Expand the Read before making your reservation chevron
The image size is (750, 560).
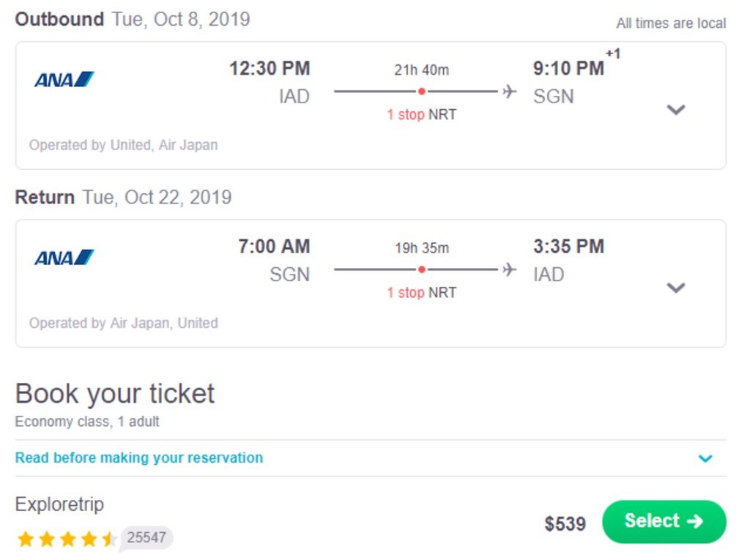pyautogui.click(x=705, y=458)
